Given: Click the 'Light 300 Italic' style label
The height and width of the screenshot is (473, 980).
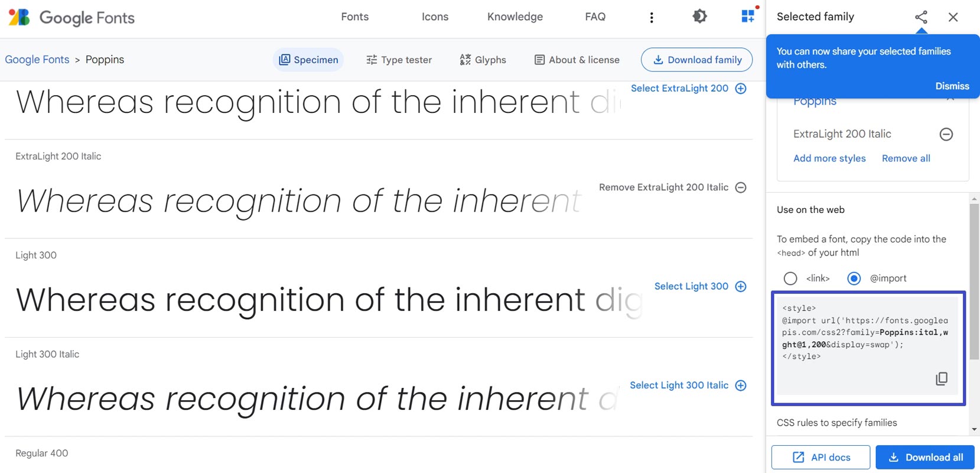Looking at the screenshot, I should [x=47, y=354].
